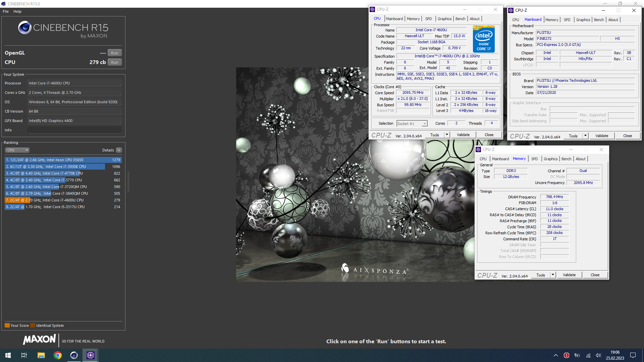
Task: Open CPU tab in the CPU-Z Mainboard window
Action: click(516, 20)
